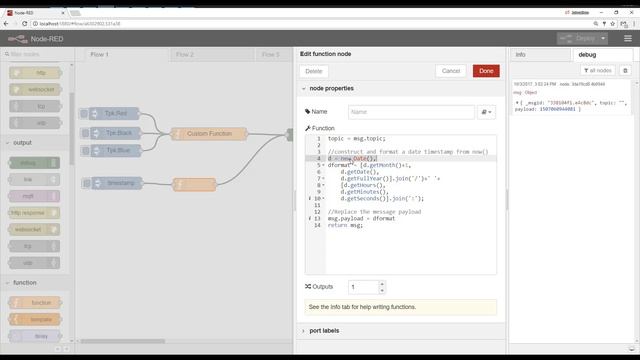Select the http node in the palette
Image resolution: width=640 pixels, height=360 pixels.
click(36, 73)
